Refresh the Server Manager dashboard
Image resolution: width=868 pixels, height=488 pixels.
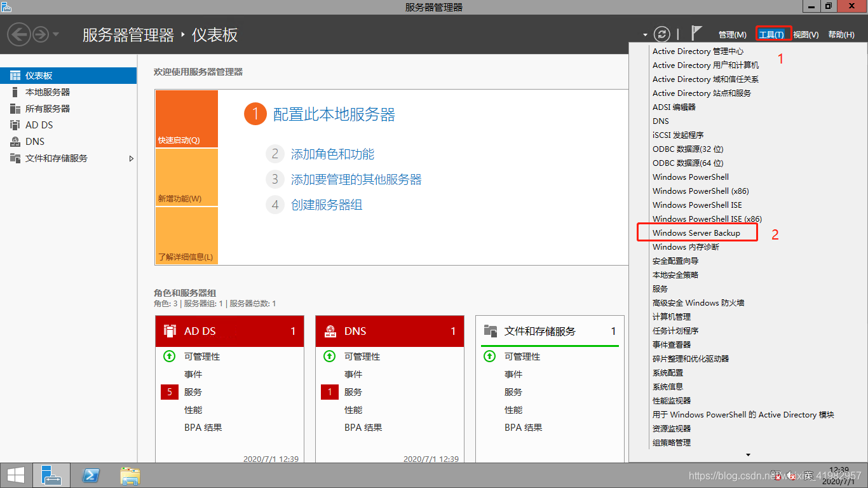662,34
